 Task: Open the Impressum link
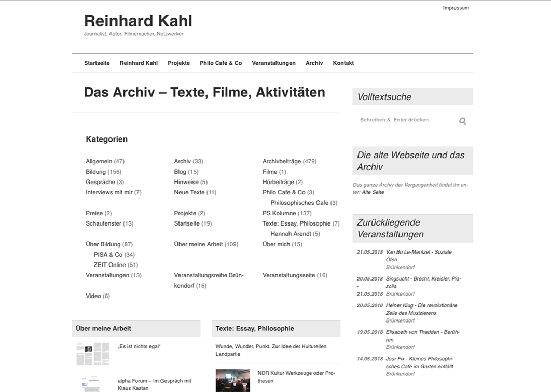point(456,8)
